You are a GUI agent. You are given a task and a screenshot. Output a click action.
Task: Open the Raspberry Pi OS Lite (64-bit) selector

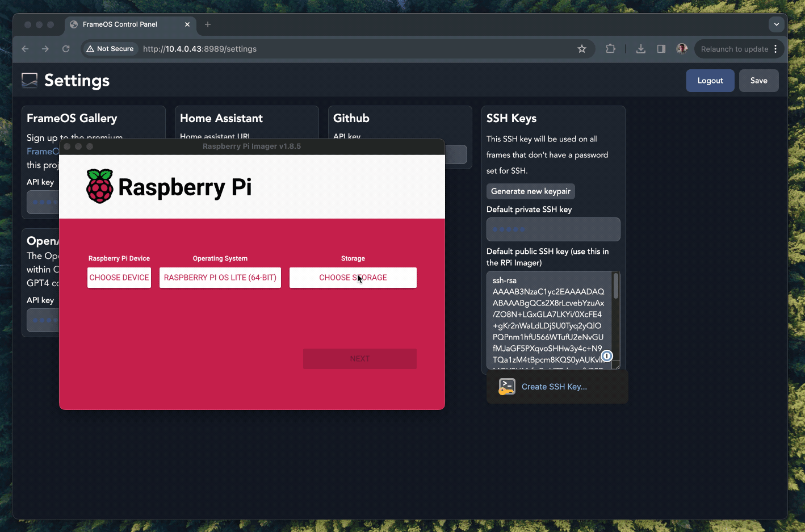(x=220, y=278)
